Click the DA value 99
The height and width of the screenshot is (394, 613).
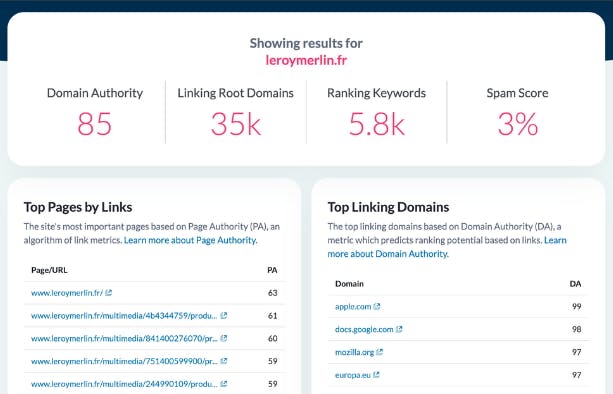tap(577, 306)
